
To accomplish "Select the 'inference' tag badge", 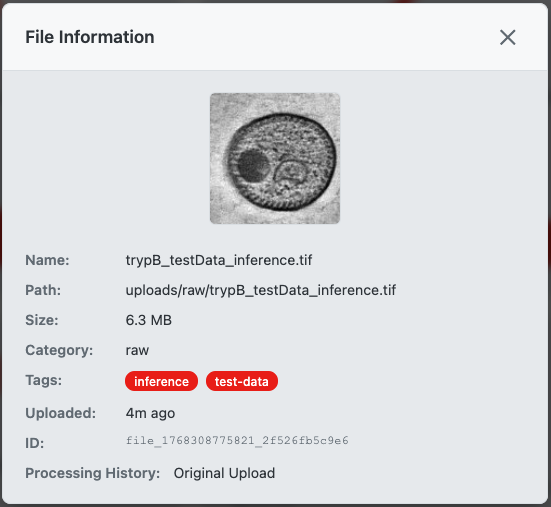I will tap(161, 381).
